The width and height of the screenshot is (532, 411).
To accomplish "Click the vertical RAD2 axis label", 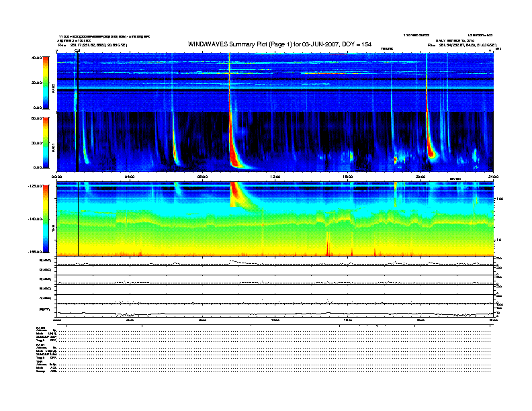I will pyautogui.click(x=53, y=88).
